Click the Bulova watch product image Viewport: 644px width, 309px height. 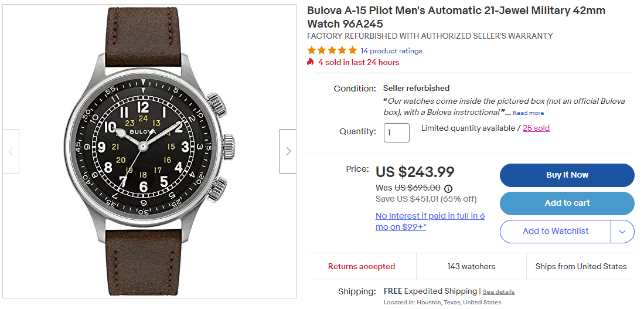149,151
